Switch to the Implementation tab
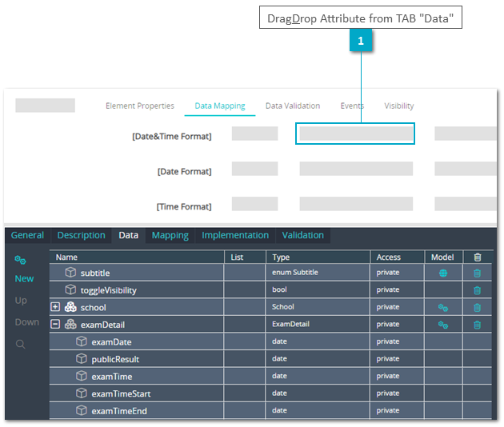504x427 pixels. click(235, 235)
